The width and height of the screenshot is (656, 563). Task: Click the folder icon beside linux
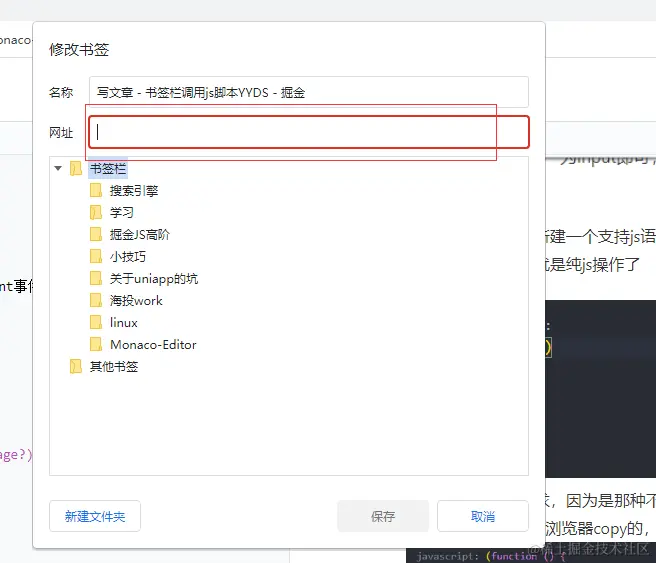click(96, 322)
